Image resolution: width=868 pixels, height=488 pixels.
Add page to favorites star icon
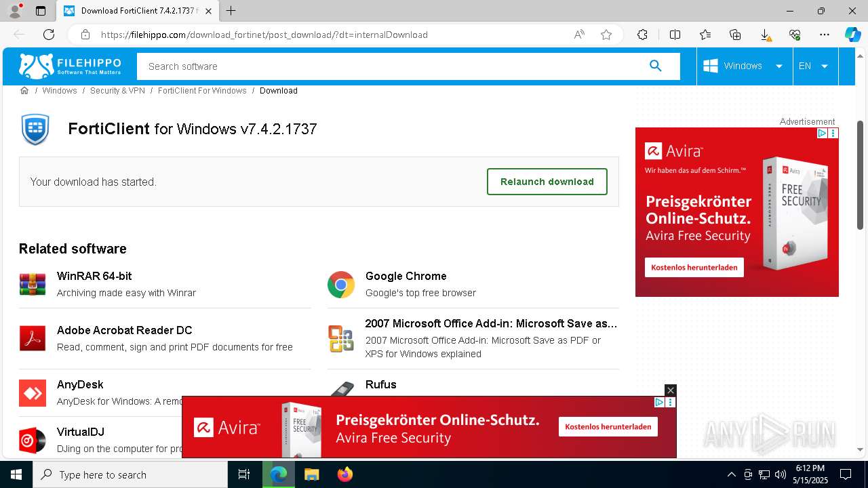coord(606,35)
